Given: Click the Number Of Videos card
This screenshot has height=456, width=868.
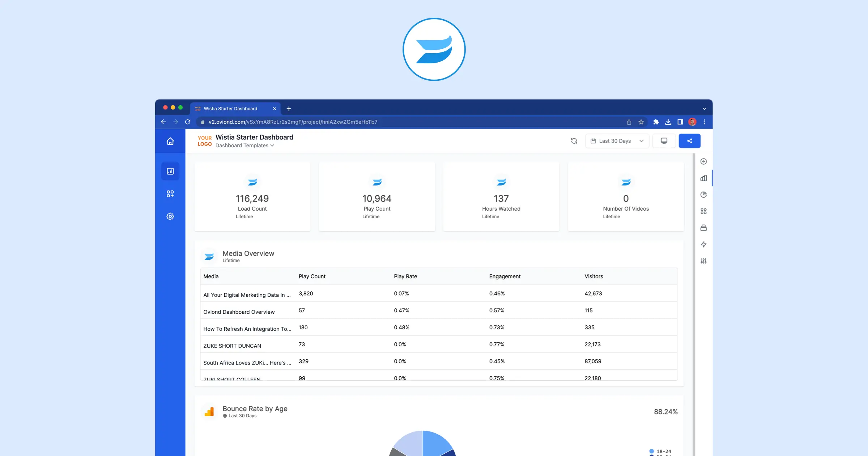Looking at the screenshot, I should pos(626,197).
